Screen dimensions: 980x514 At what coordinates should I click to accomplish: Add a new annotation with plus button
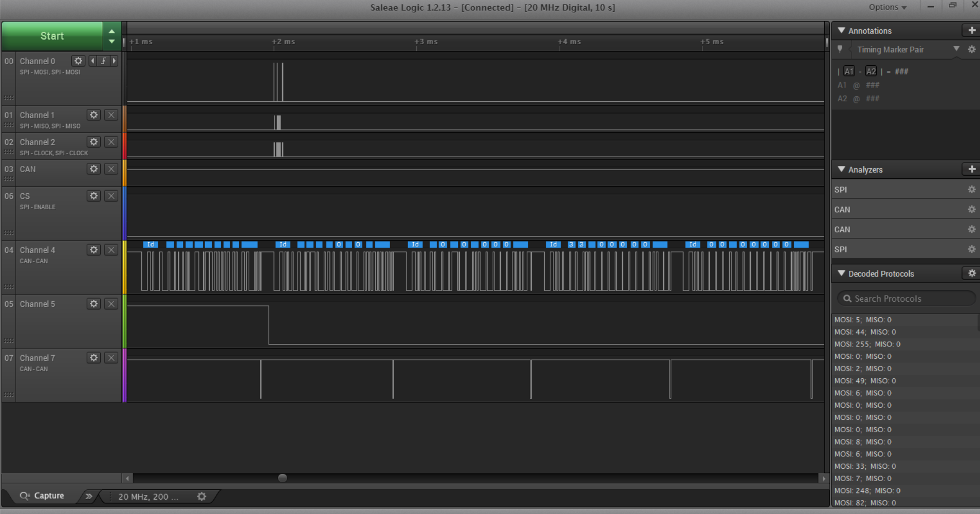[x=971, y=31]
